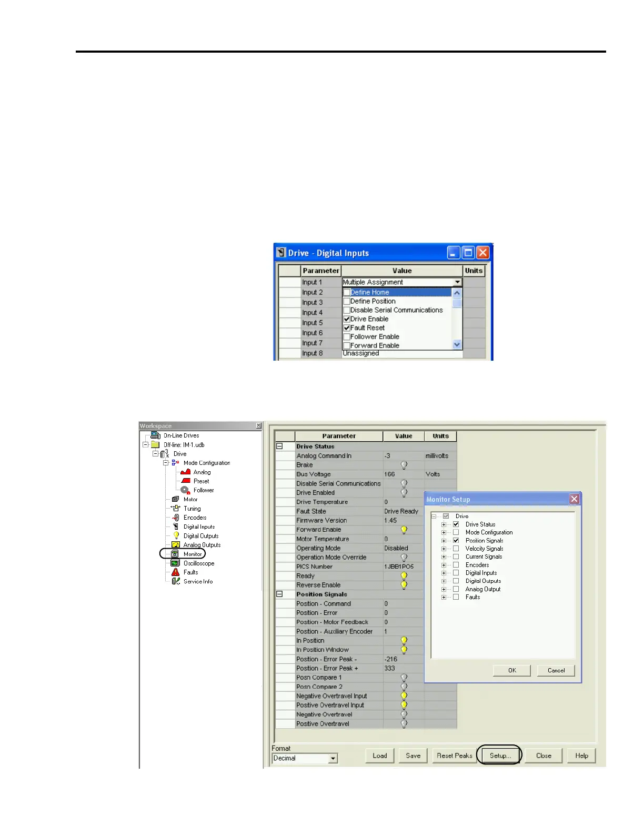
Task: Click the Posn Compare 1 bulb indicator
Action: (404, 678)
